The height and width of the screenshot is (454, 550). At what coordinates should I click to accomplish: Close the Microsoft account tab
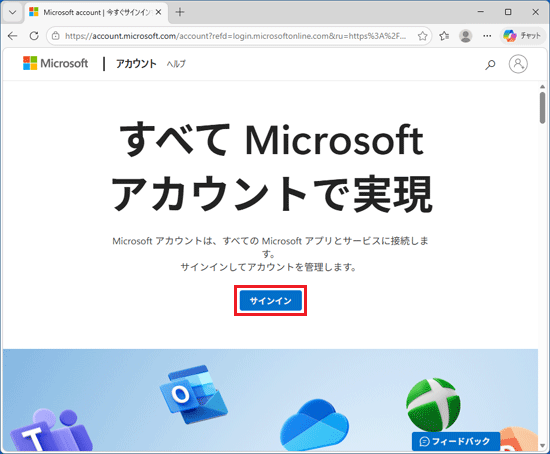click(159, 12)
